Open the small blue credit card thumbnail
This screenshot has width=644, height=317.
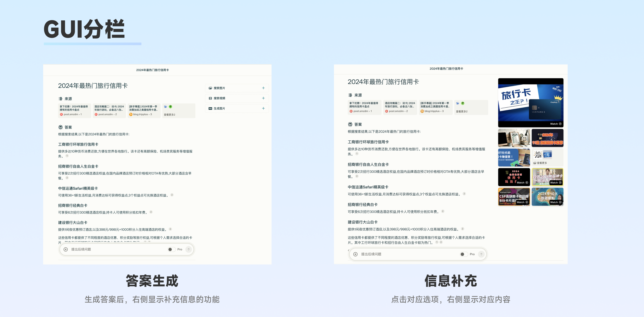(x=548, y=155)
